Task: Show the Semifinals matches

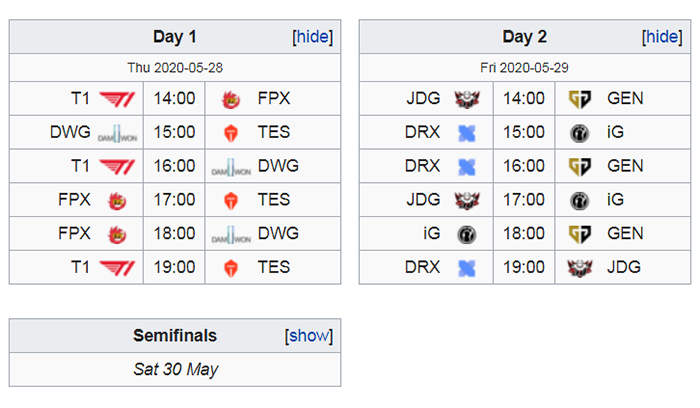Action: (309, 336)
